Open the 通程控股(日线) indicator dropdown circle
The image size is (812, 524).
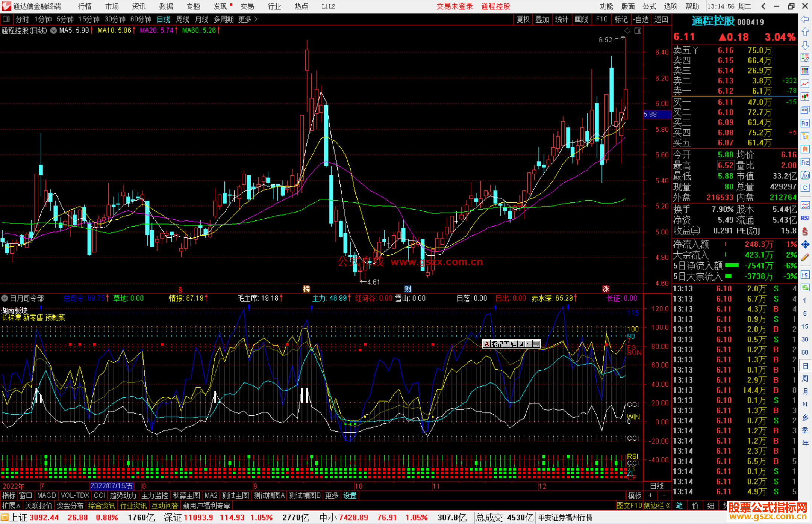pyautogui.click(x=54, y=31)
